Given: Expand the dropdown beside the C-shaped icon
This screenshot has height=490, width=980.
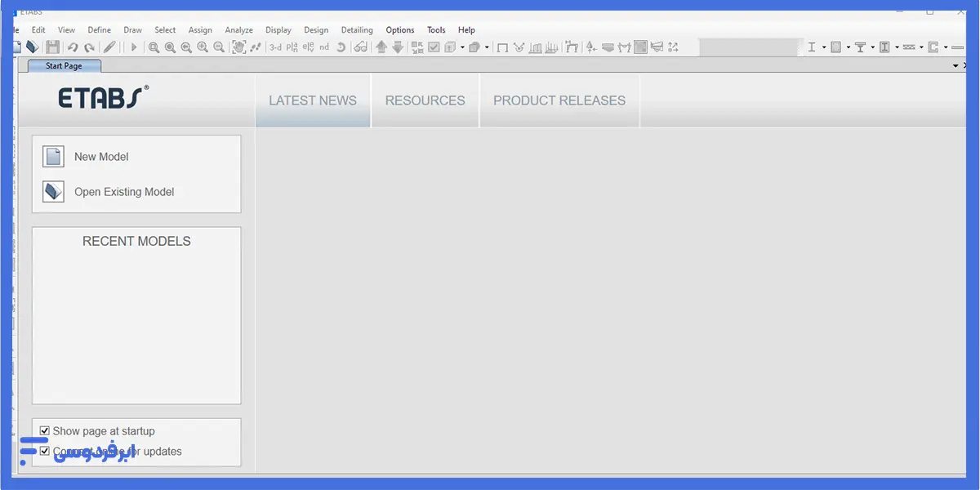Looking at the screenshot, I should (946, 47).
